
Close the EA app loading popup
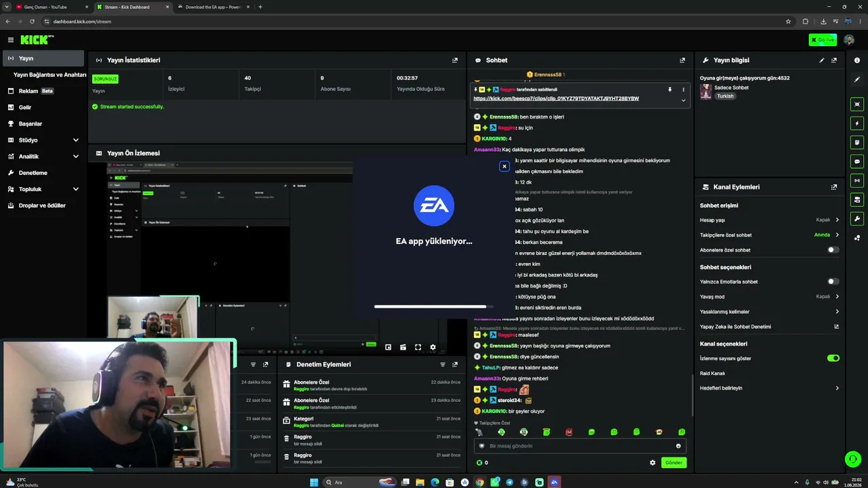[x=504, y=166]
